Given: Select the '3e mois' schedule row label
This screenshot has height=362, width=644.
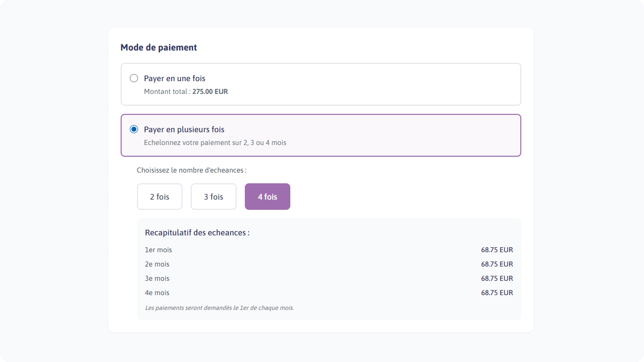Looking at the screenshot, I should [x=157, y=279].
